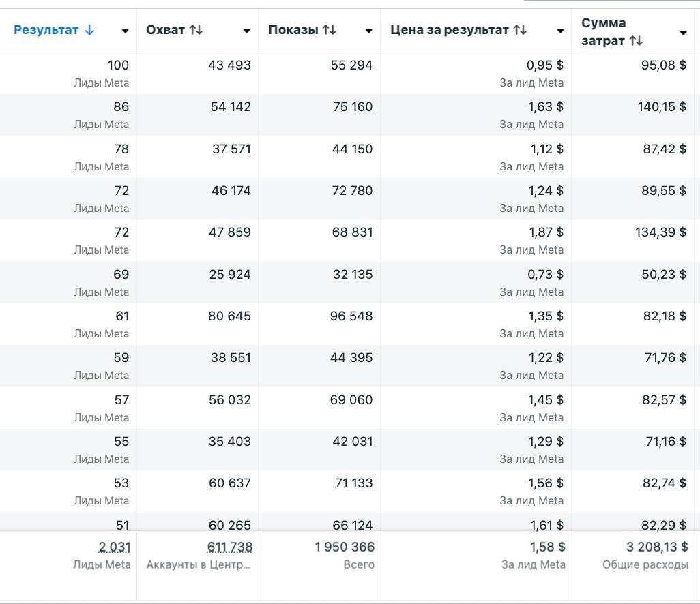The width and height of the screenshot is (700, 604).
Task: Click the reach value 80 645
Action: tap(229, 316)
